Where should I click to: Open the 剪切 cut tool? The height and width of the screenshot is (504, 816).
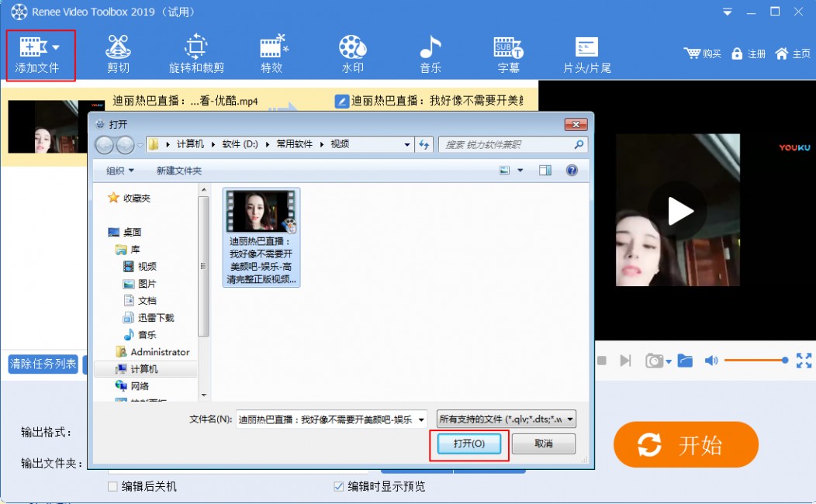tap(118, 54)
